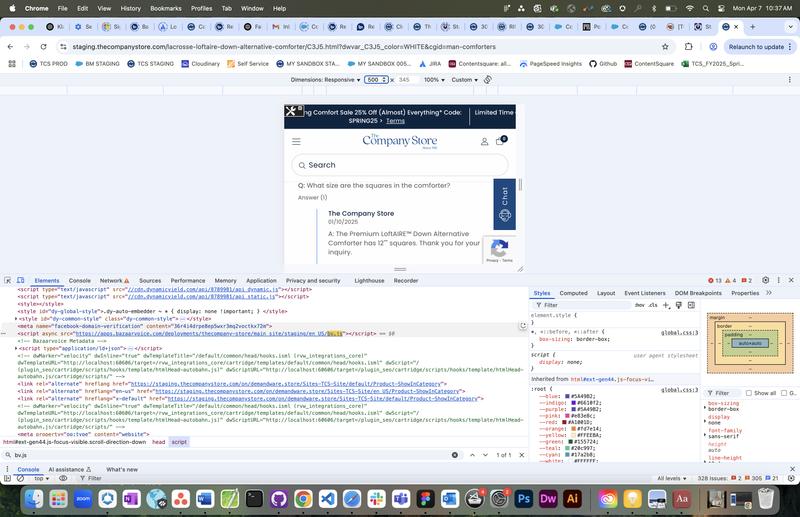Toggle the device toolbar icon in DevTools

click(20, 280)
